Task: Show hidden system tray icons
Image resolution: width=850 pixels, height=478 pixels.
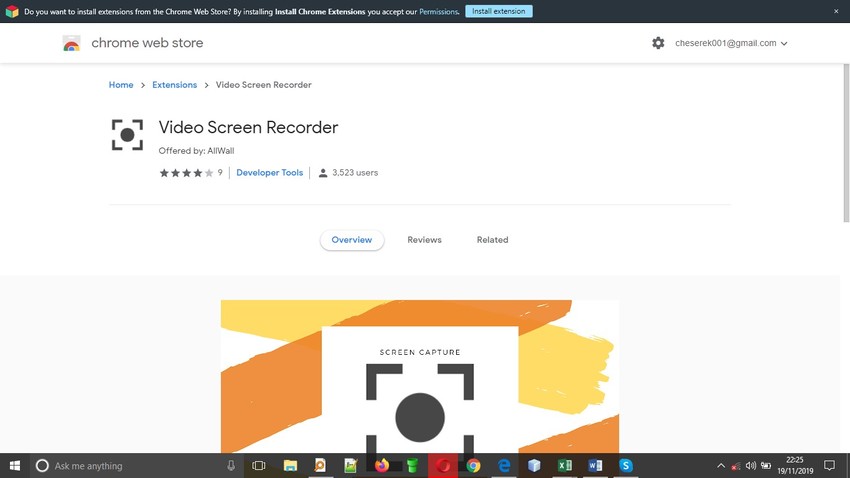Action: [x=721, y=466]
